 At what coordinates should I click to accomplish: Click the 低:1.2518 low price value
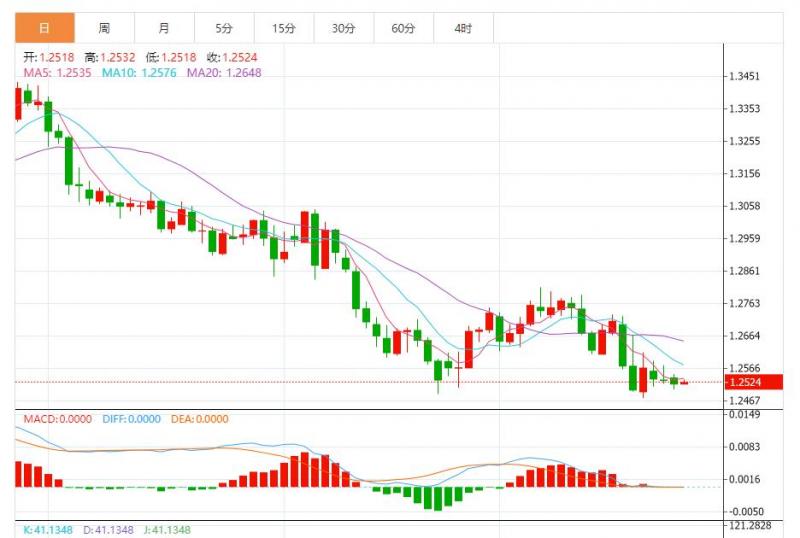pos(171,58)
